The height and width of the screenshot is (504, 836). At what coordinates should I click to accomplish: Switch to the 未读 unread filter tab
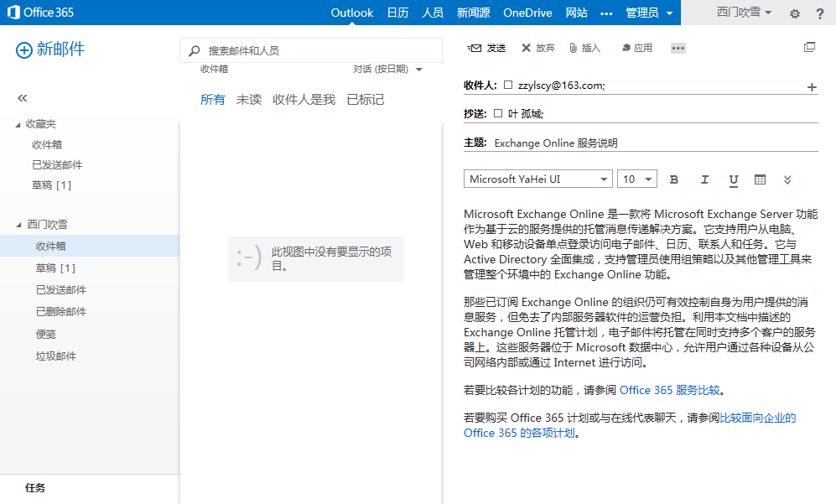pos(249,100)
